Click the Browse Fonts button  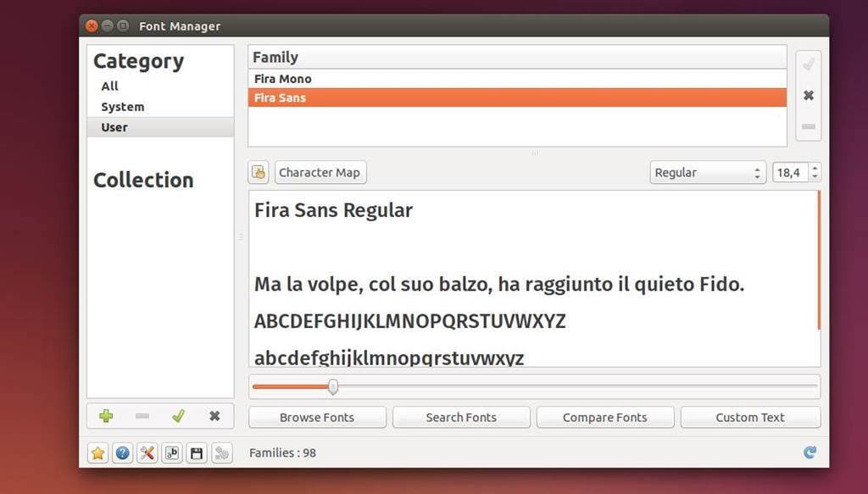(x=317, y=418)
